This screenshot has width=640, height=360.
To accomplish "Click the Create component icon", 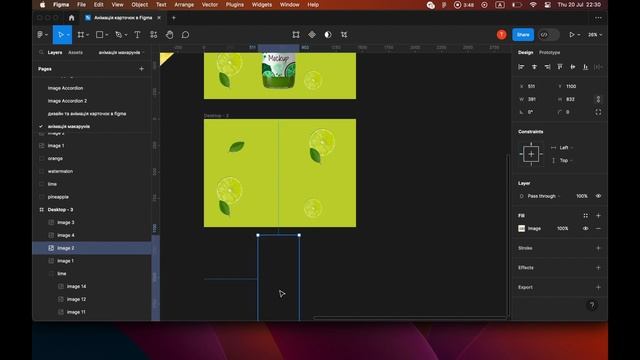I will (x=312, y=35).
